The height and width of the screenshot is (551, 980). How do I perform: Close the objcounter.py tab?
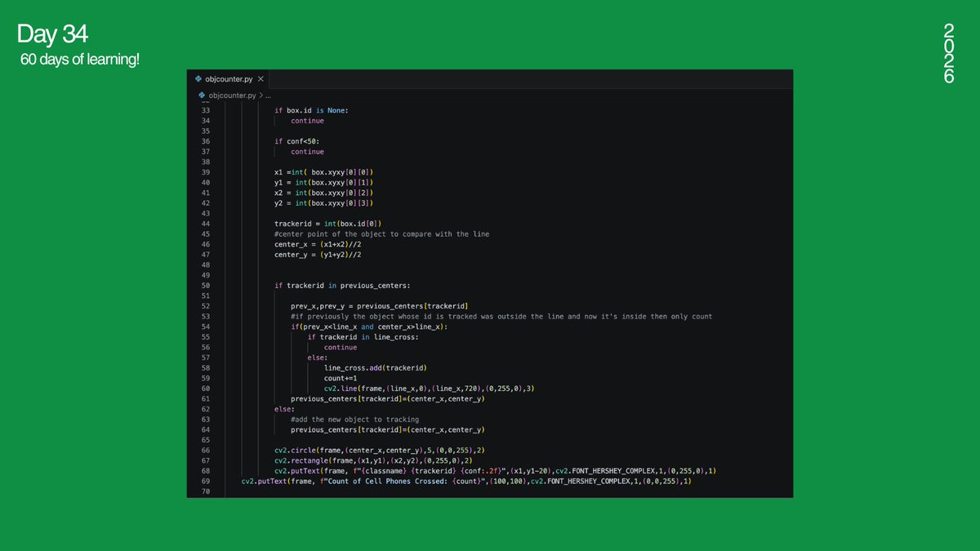click(x=261, y=79)
